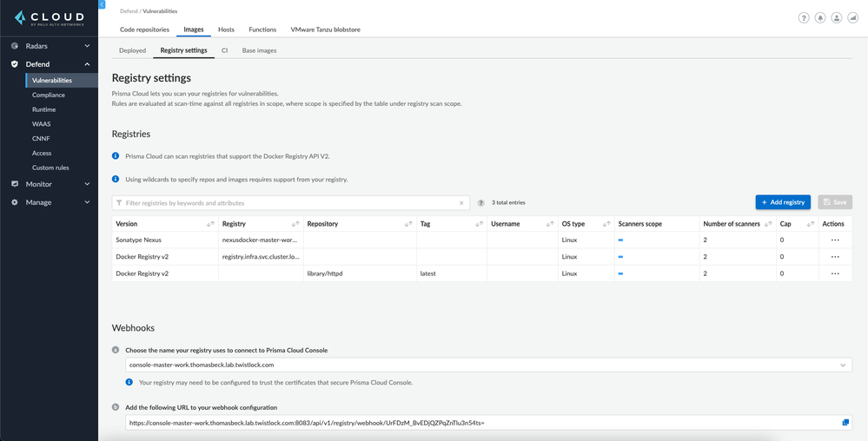Click the registry filter input field
868x441 pixels.
287,203
